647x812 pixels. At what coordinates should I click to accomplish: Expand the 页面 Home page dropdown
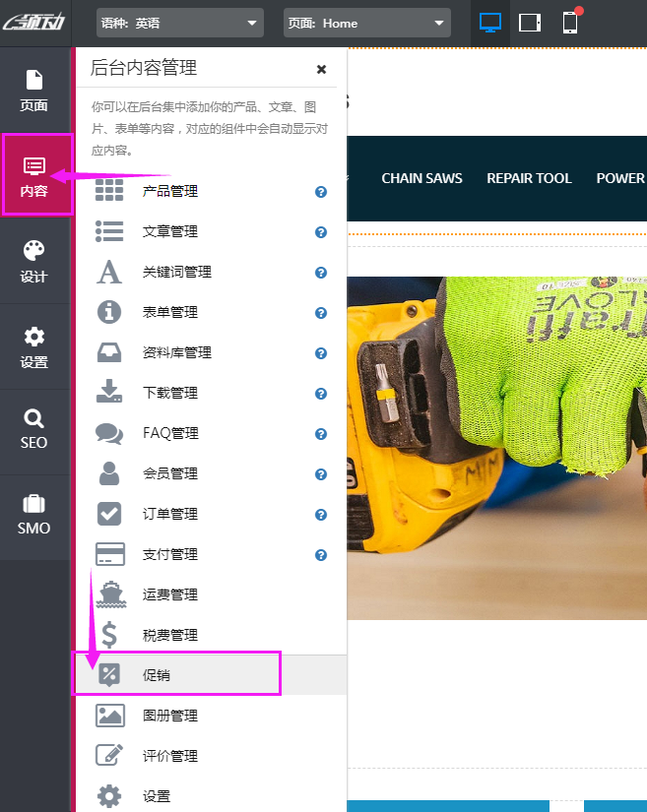[366, 24]
